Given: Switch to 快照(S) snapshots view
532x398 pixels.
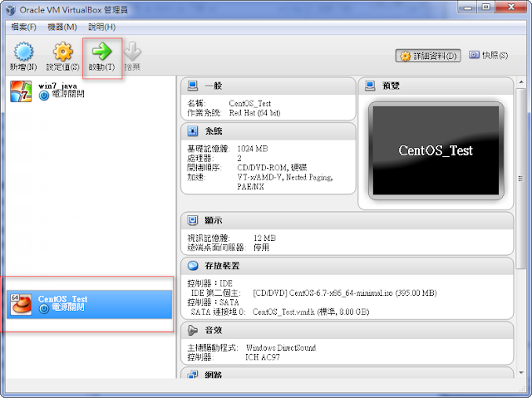Looking at the screenshot, I should [x=489, y=56].
